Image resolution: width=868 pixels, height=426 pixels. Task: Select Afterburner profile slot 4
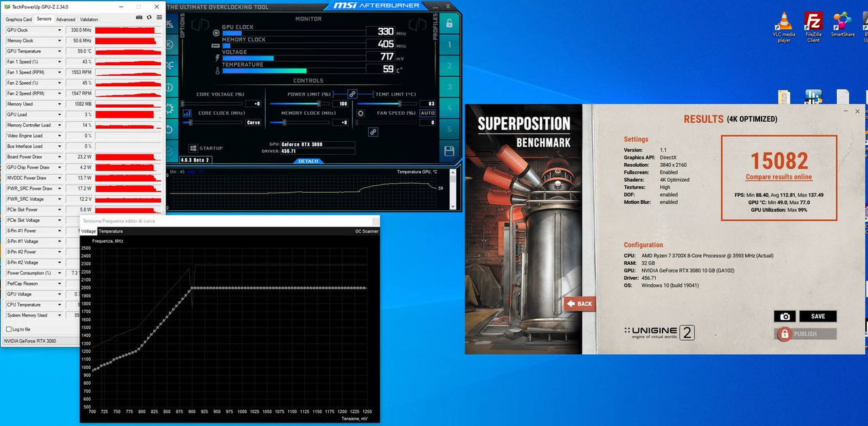(448, 108)
